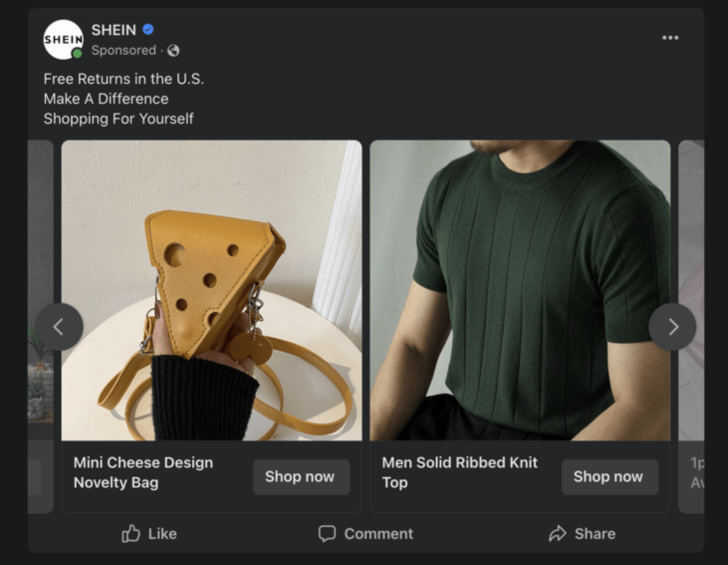Go to previous carousel item arrow
The width and height of the screenshot is (728, 565).
59,327
